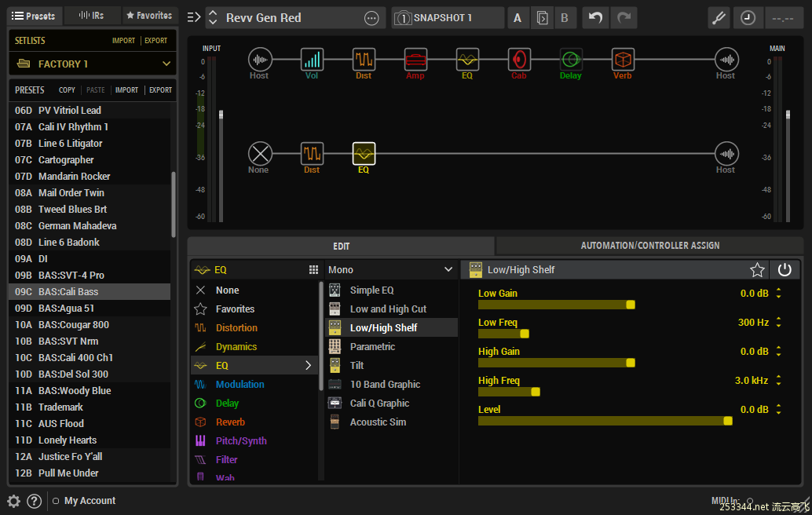The image size is (812, 515).
Task: Click the A/B copy button
Action: click(x=541, y=18)
